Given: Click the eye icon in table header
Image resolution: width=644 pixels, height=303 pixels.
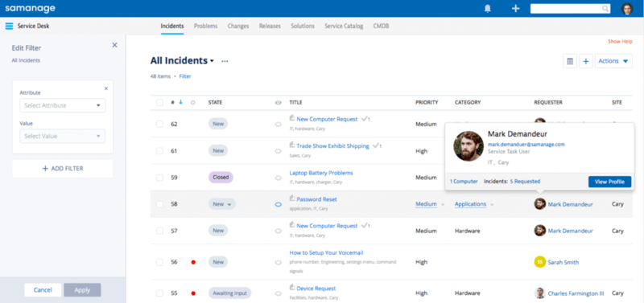Looking at the screenshot, I should click(278, 103).
